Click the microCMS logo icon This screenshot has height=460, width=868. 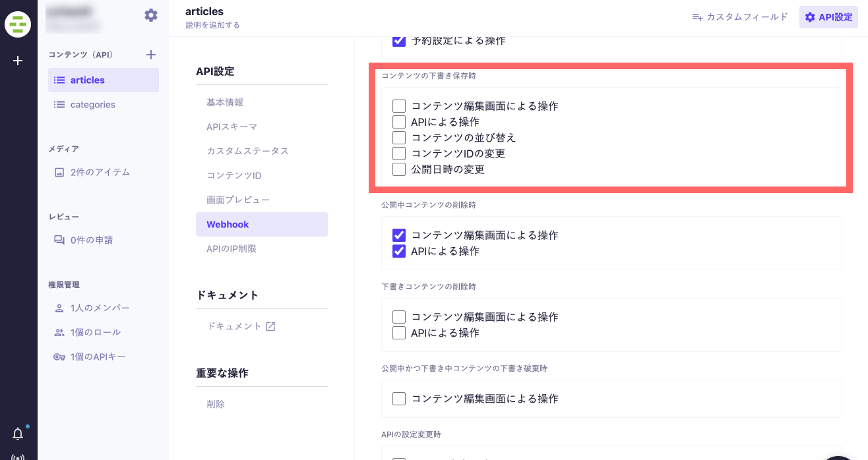coord(18,24)
